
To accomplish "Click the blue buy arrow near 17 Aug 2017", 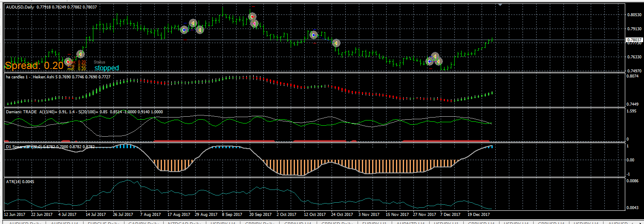I will point(184,30).
